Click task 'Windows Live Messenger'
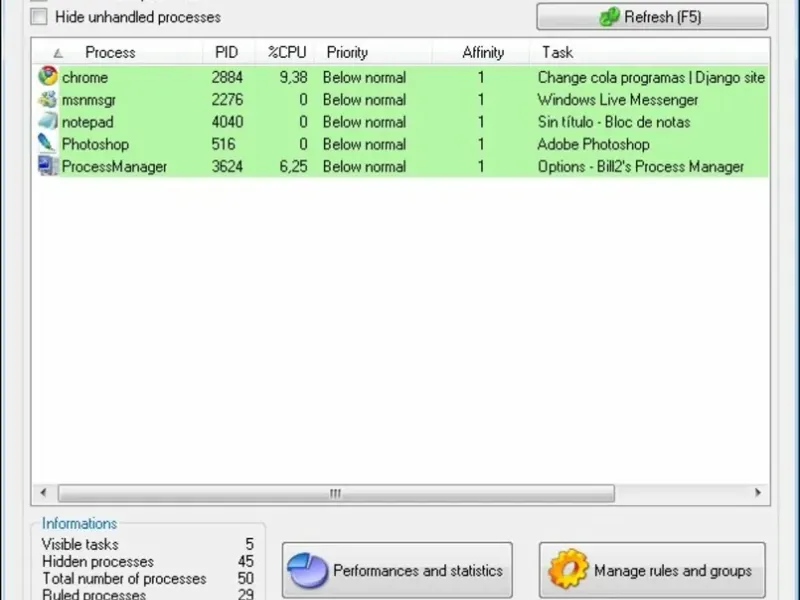The width and height of the screenshot is (800, 600). 618,100
